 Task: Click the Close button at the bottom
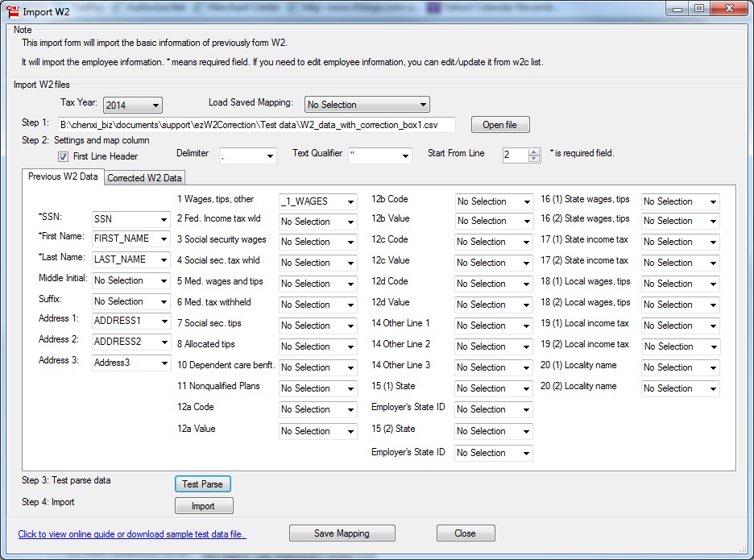click(465, 533)
